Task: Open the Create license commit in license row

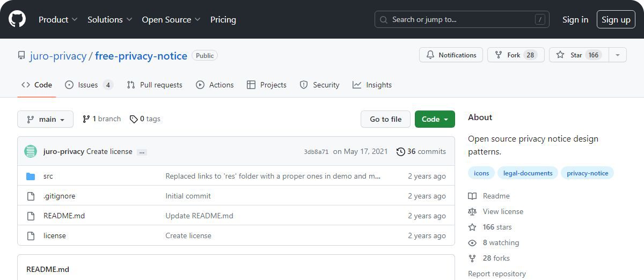Action: coord(188,235)
